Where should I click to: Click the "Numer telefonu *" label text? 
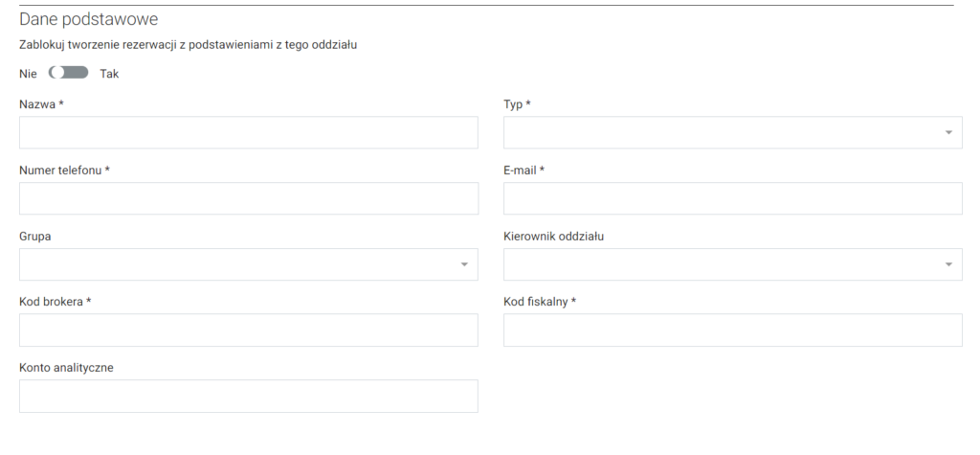tap(64, 171)
